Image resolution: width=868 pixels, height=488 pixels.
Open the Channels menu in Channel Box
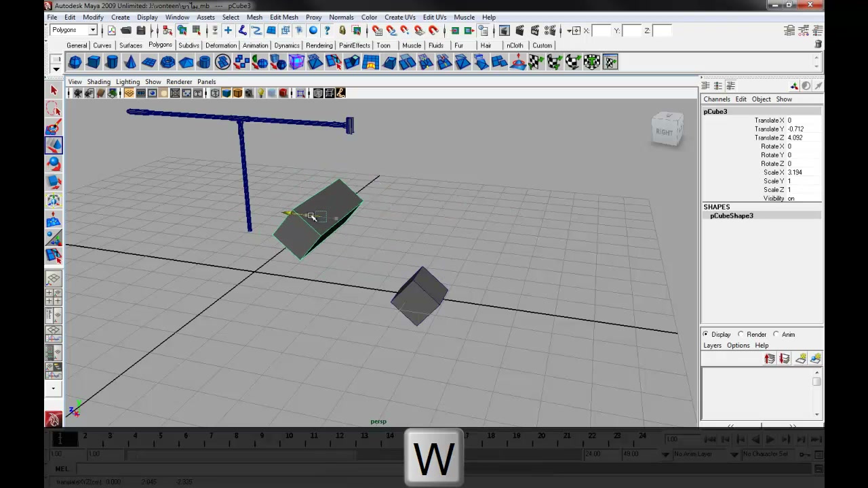717,99
